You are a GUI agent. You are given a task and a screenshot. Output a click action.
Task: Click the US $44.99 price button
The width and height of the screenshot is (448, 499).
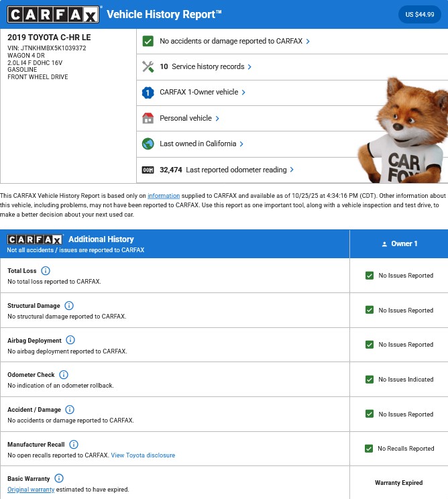420,14
